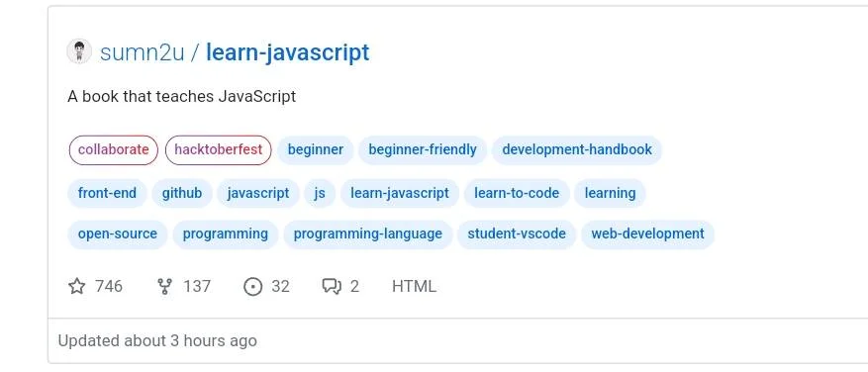Open issues via the circle-dot icon

[x=252, y=286]
